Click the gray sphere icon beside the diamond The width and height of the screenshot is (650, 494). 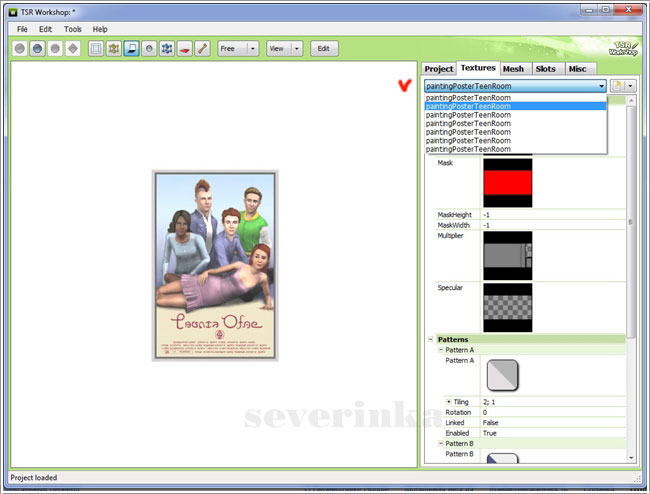tap(55, 48)
